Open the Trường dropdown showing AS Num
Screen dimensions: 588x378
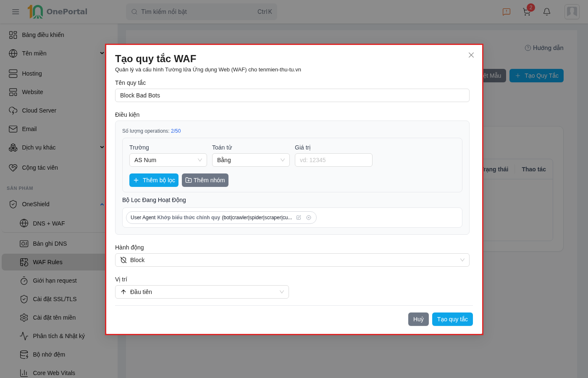click(168, 160)
